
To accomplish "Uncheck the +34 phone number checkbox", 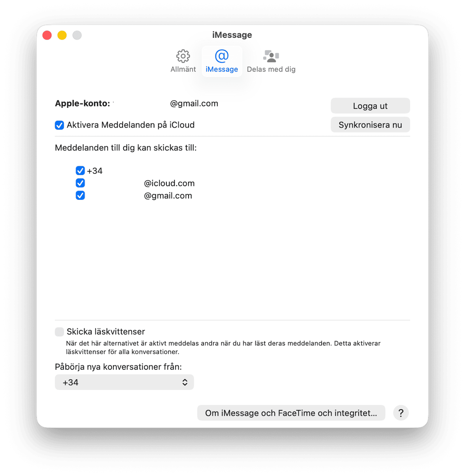I will 80,170.
